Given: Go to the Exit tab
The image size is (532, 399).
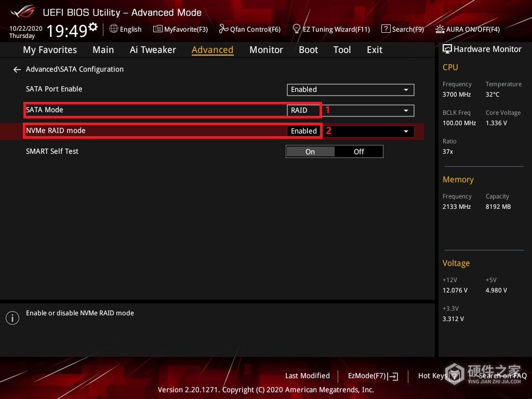Looking at the screenshot, I should pyautogui.click(x=375, y=50).
